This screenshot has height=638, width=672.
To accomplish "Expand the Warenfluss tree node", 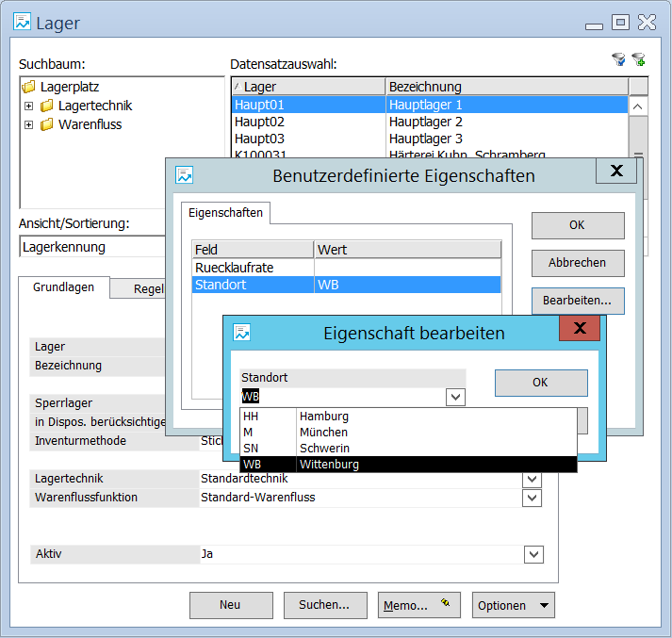I will point(28,124).
